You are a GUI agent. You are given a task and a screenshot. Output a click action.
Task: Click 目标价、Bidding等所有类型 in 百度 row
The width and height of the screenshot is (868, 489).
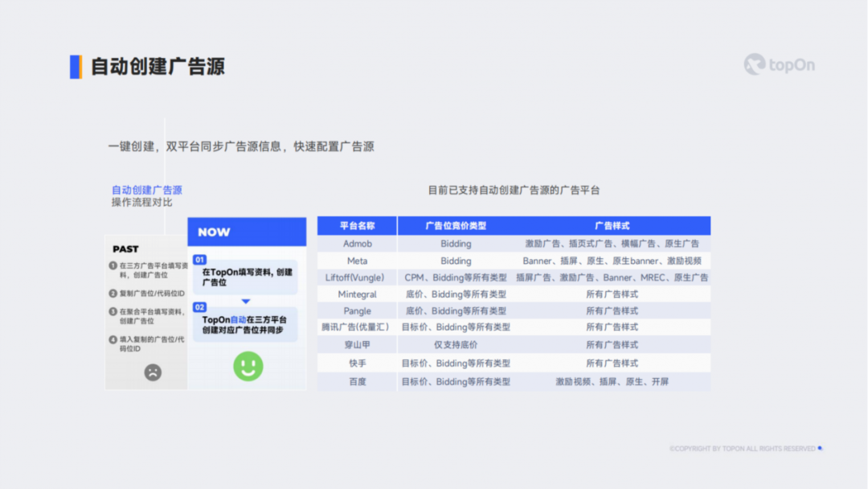456,381
